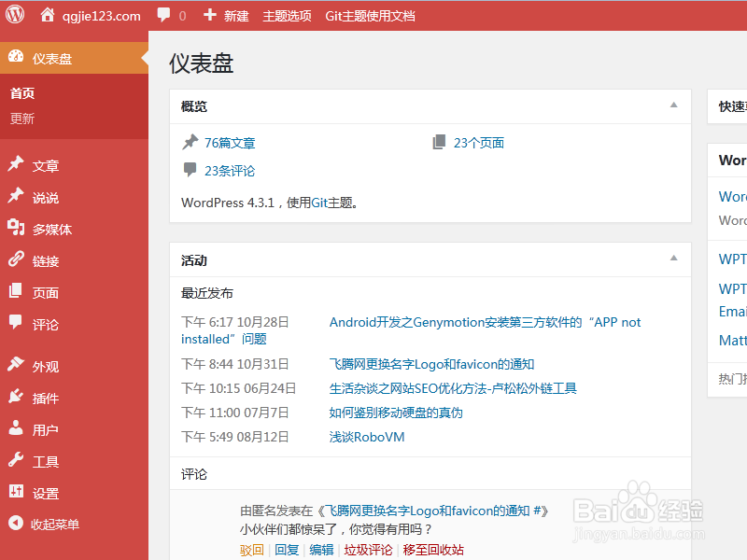Click the 插件 plug icon

[x=16, y=396]
